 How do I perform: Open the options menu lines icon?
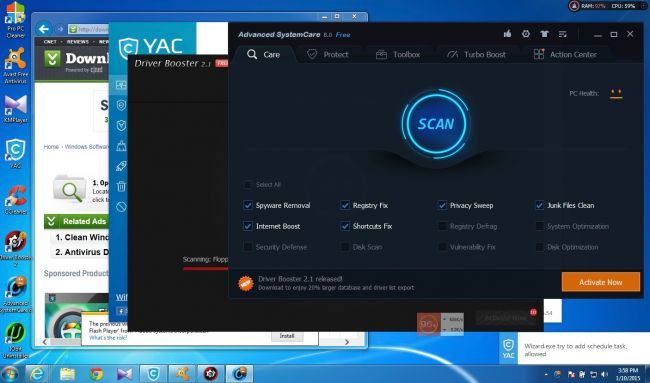click(563, 34)
